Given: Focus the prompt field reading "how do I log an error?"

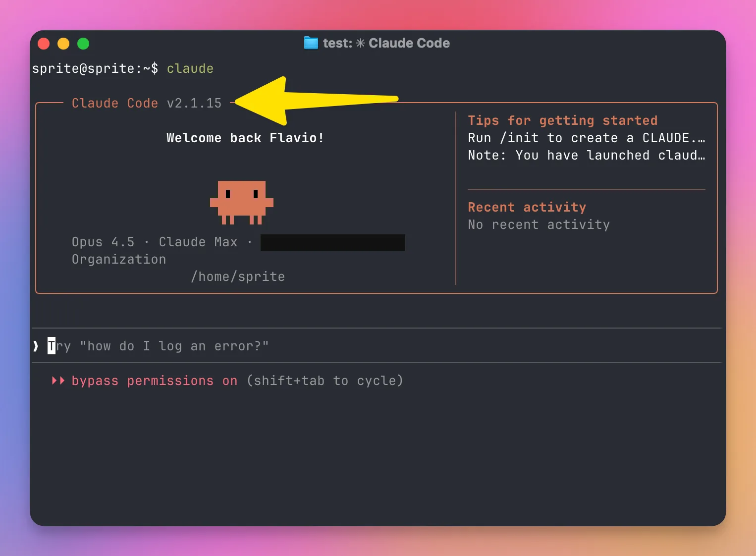Looking at the screenshot, I should 377,346.
